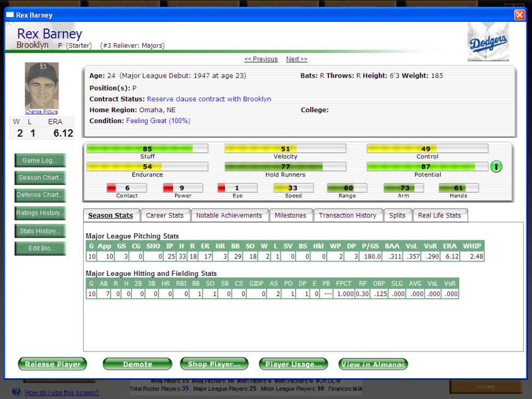Click the Major League Pitching Stats heading
The image size is (532, 399).
tap(132, 236)
